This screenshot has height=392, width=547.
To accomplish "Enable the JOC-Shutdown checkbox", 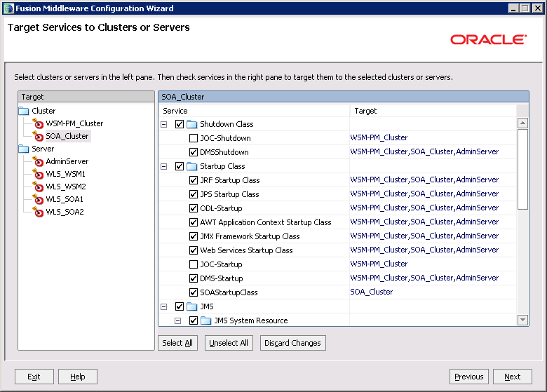I will (x=194, y=138).
